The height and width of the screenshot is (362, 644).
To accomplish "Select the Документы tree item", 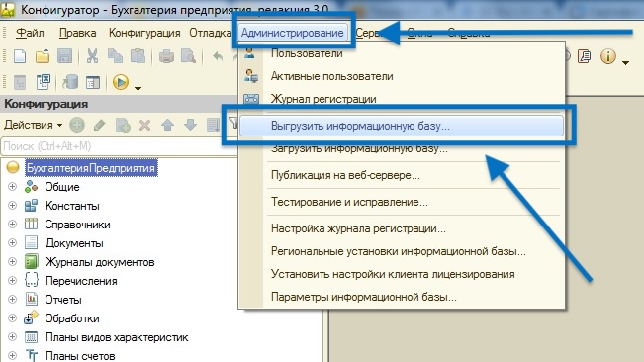I will click(x=74, y=243).
